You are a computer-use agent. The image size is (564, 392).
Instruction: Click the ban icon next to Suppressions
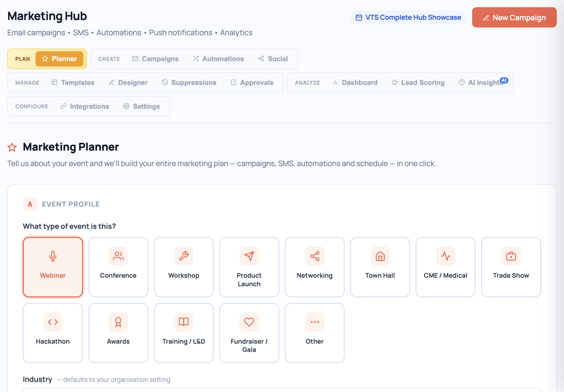[x=165, y=82]
